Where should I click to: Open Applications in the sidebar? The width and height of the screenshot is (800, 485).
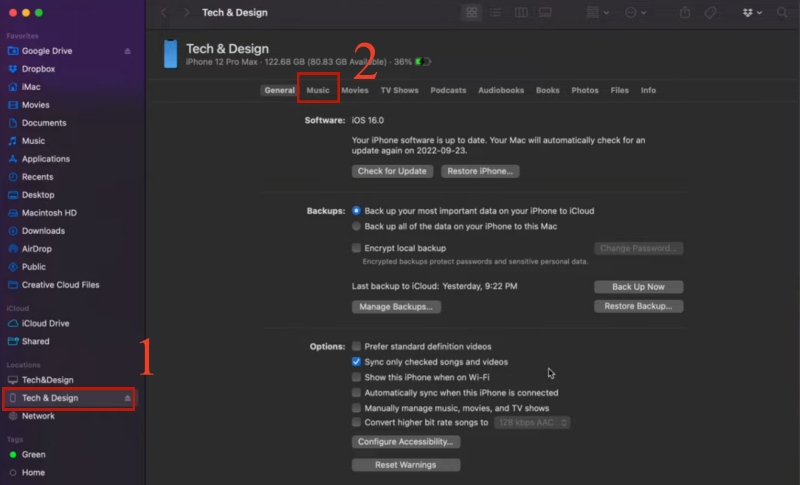point(45,159)
